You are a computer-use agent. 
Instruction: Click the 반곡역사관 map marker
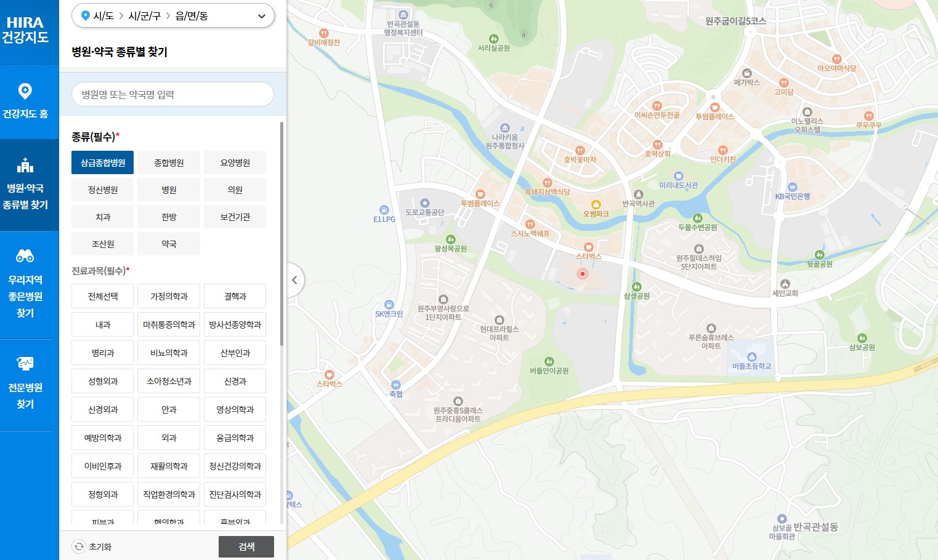tap(639, 194)
